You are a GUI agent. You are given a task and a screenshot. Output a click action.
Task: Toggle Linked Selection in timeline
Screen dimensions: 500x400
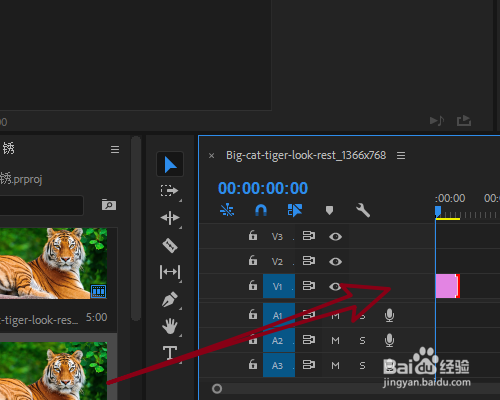pyautogui.click(x=295, y=210)
